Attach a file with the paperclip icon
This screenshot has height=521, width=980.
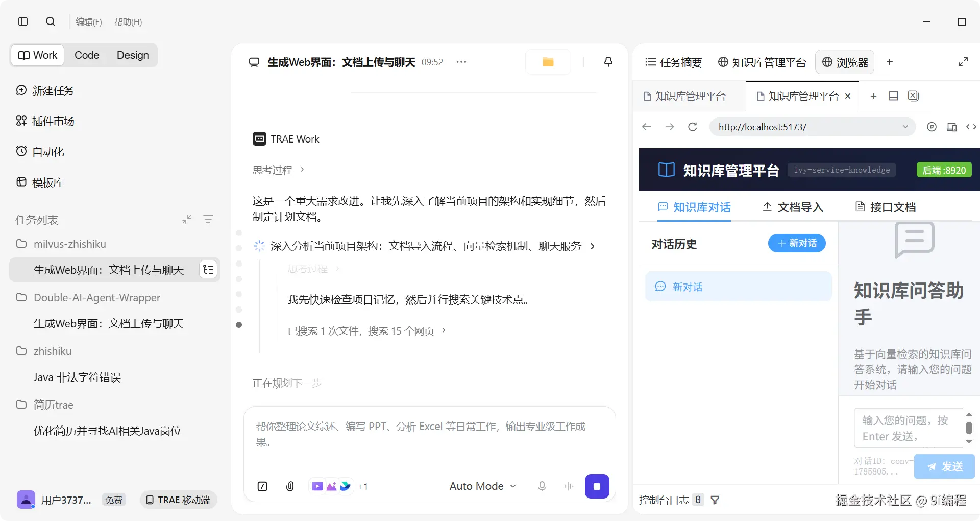(x=290, y=486)
